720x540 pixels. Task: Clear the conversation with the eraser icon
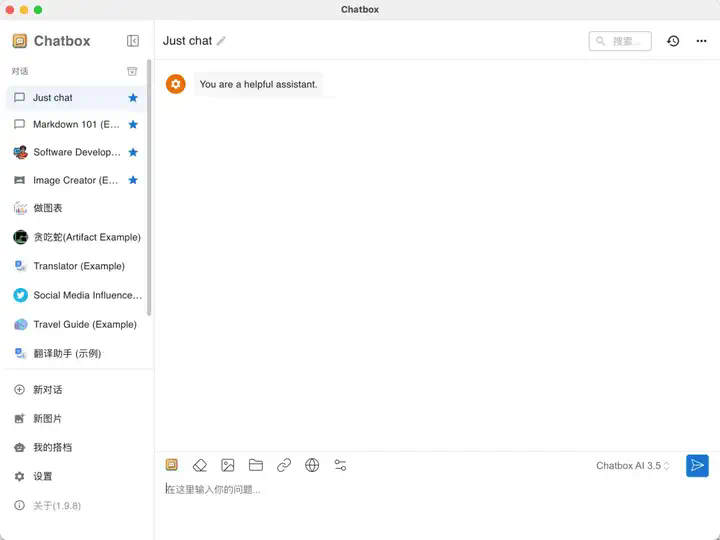[200, 465]
